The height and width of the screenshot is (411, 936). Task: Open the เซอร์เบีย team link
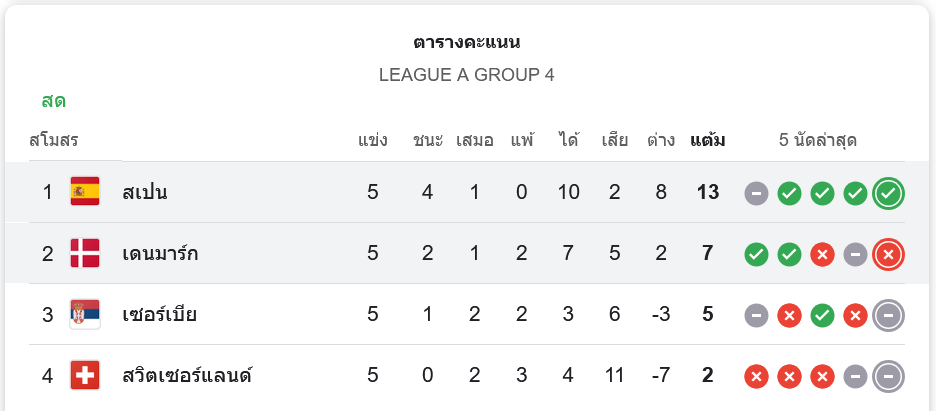click(159, 315)
